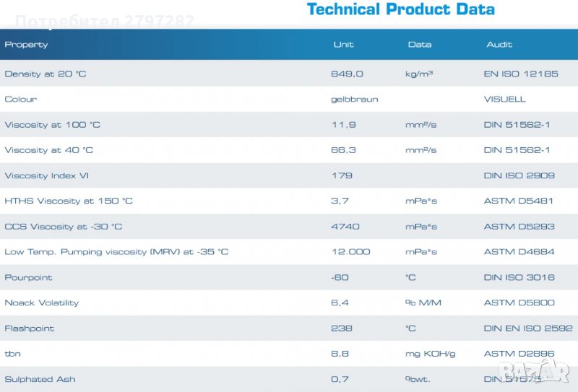Click the Bazar watermark logo

pyautogui.click(x=543, y=373)
